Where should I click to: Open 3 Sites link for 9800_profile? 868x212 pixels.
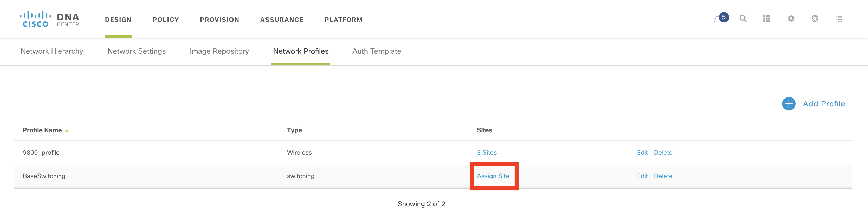pyautogui.click(x=487, y=153)
